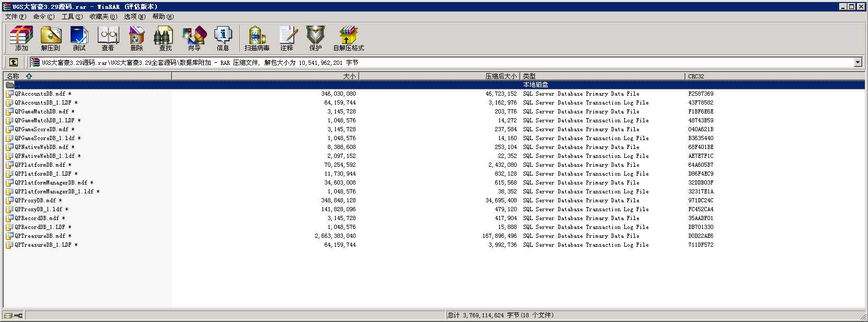This screenshot has height=322, width=868.
Task: Sort by the CRC32 column header
Action: pos(774,76)
